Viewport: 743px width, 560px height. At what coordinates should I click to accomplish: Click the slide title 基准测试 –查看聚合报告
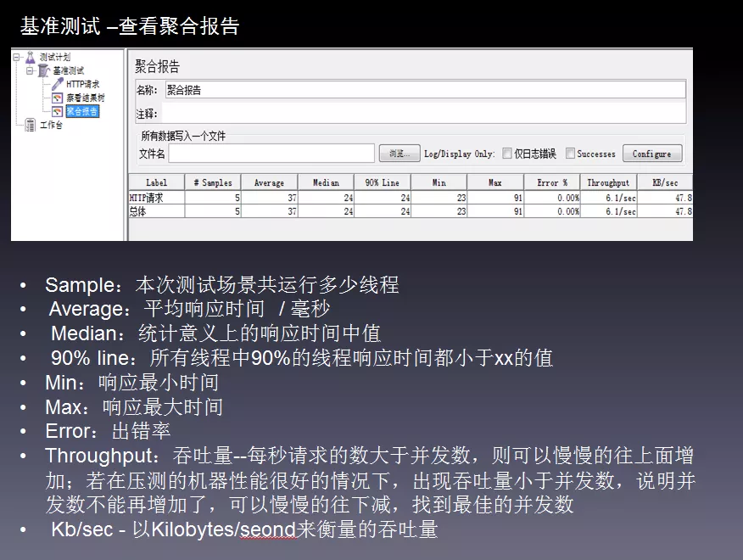click(x=130, y=25)
